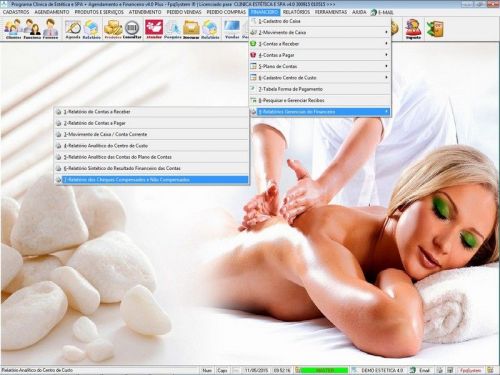Open the Imprimir drawer icon in the toolbar
The image size is (500, 375).
point(191,29)
